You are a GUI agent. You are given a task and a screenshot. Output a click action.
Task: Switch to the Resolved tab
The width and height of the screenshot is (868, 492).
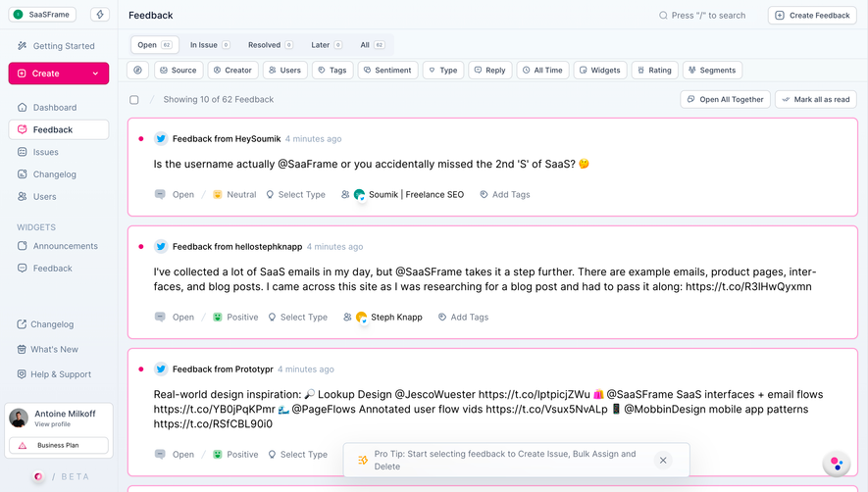click(270, 45)
